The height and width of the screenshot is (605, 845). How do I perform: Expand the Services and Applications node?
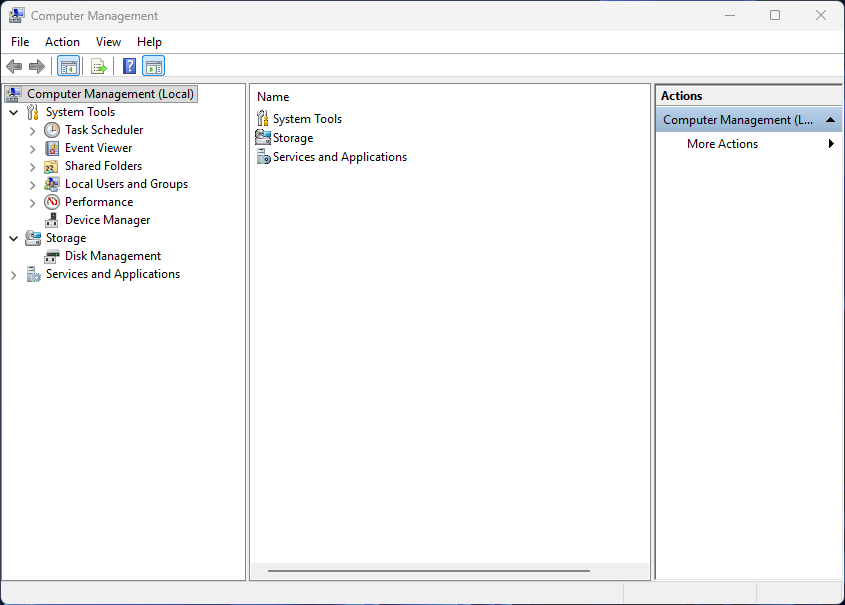[13, 273]
